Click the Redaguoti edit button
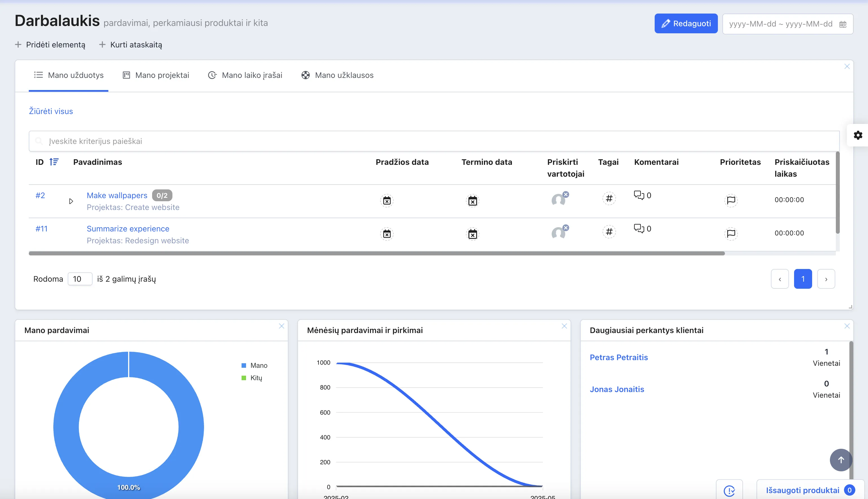This screenshot has height=499, width=868. click(x=686, y=23)
